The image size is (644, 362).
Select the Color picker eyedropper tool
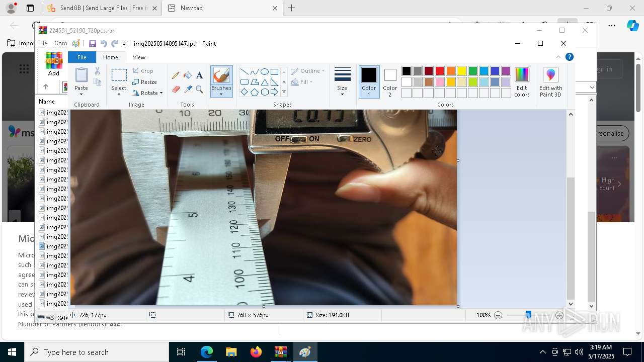point(188,89)
